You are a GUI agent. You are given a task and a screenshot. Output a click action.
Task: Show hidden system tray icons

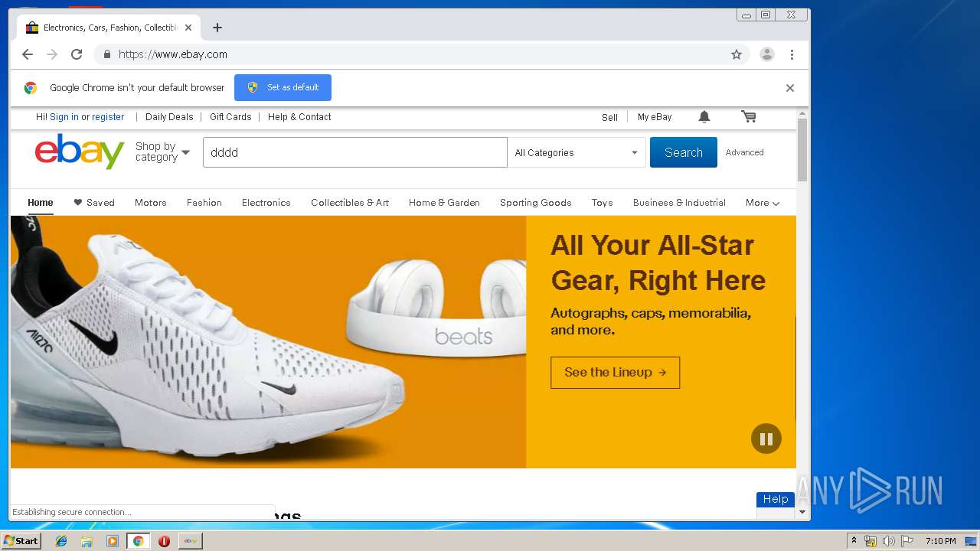(x=854, y=541)
